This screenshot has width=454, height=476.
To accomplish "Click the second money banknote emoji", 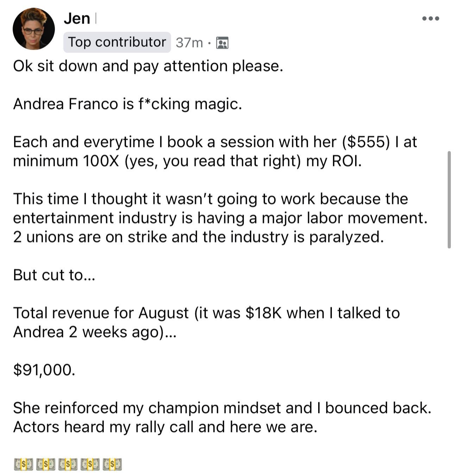I will tap(46, 464).
